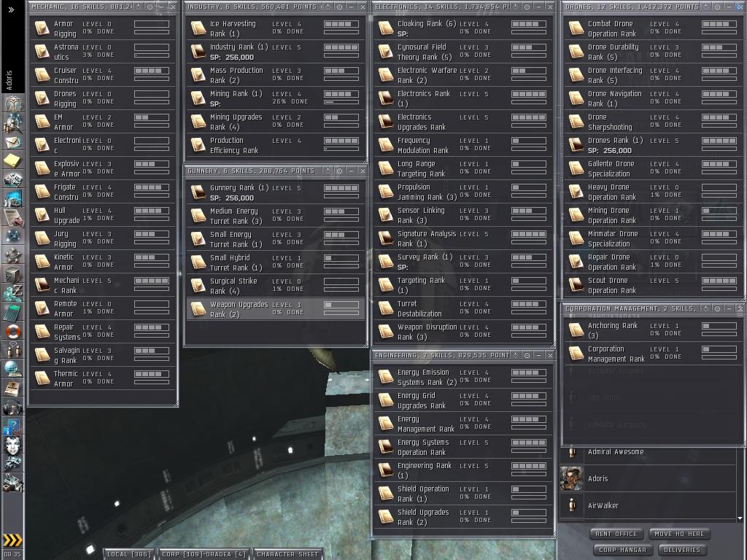Select the Weapon Upgrades Rank (2) skill row

coord(275,309)
